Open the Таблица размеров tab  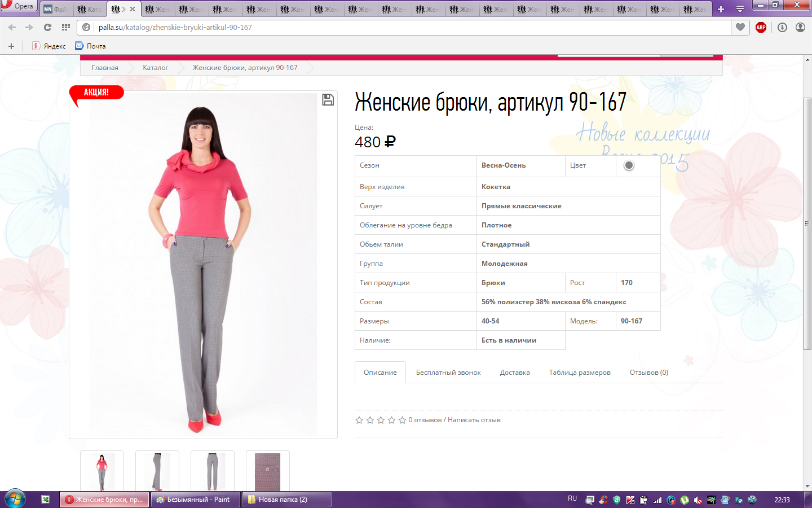[580, 373]
